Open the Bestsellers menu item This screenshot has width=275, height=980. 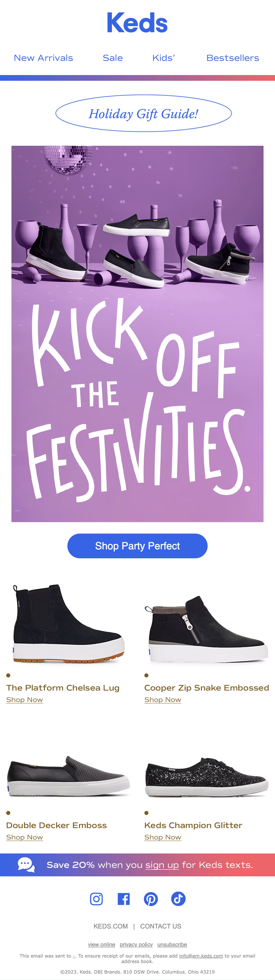(x=233, y=58)
